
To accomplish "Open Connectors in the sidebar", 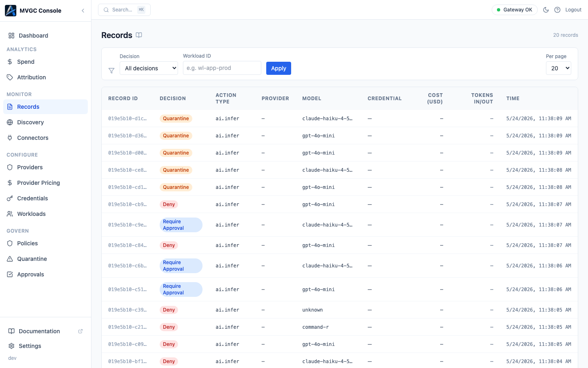I will click(45, 138).
